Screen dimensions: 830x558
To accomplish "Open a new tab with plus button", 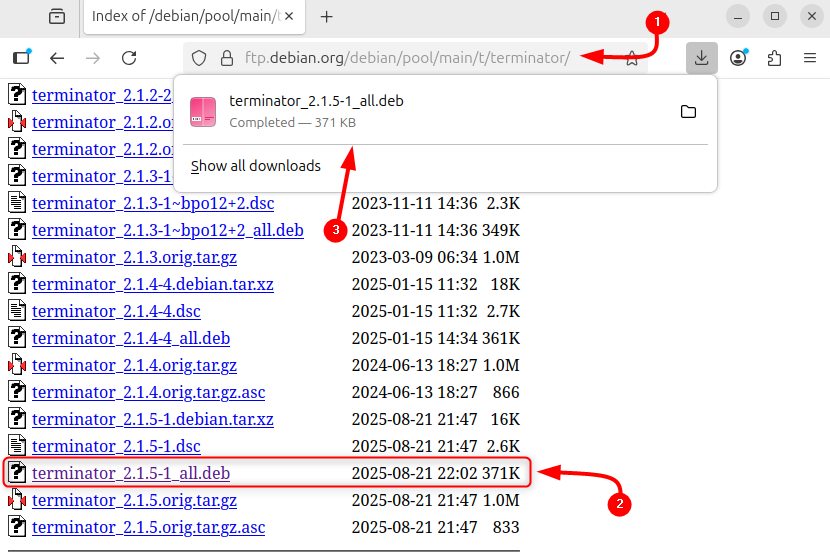I will [x=326, y=16].
